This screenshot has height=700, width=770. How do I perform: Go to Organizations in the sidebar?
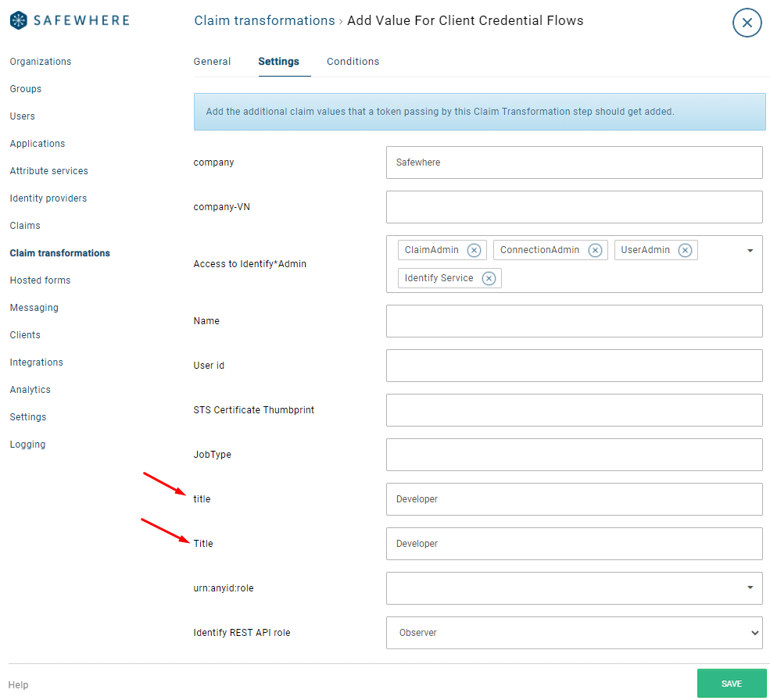pyautogui.click(x=41, y=62)
